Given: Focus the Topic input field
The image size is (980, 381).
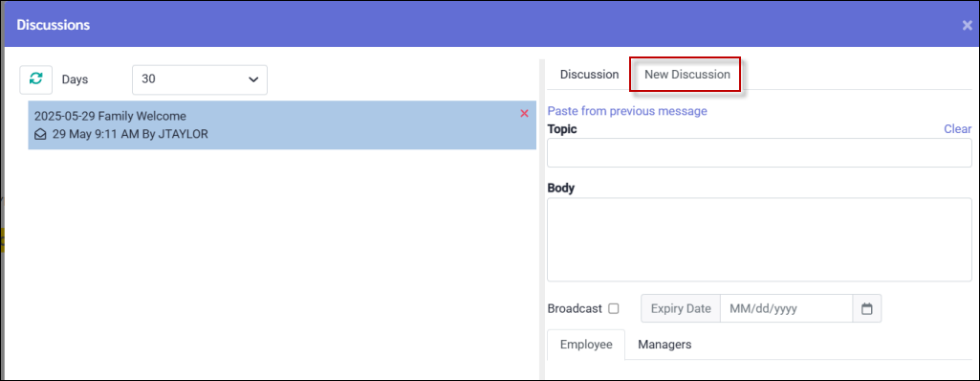Looking at the screenshot, I should (x=759, y=152).
